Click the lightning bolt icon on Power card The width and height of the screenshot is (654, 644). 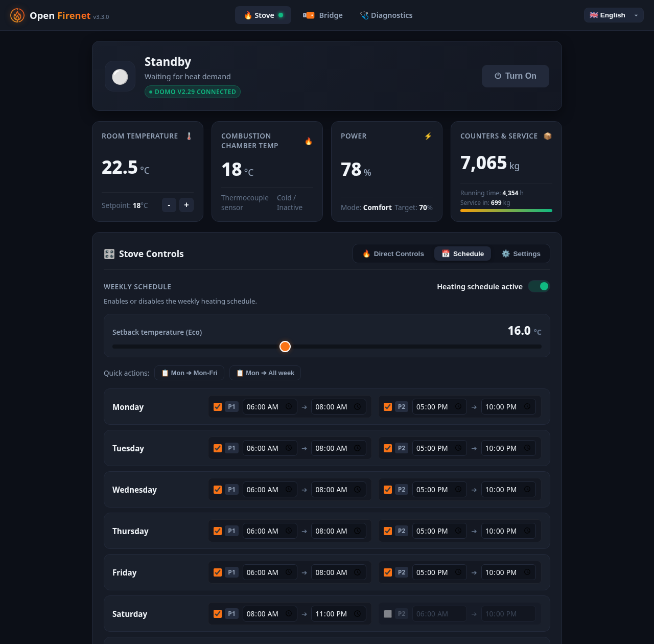pyautogui.click(x=428, y=136)
